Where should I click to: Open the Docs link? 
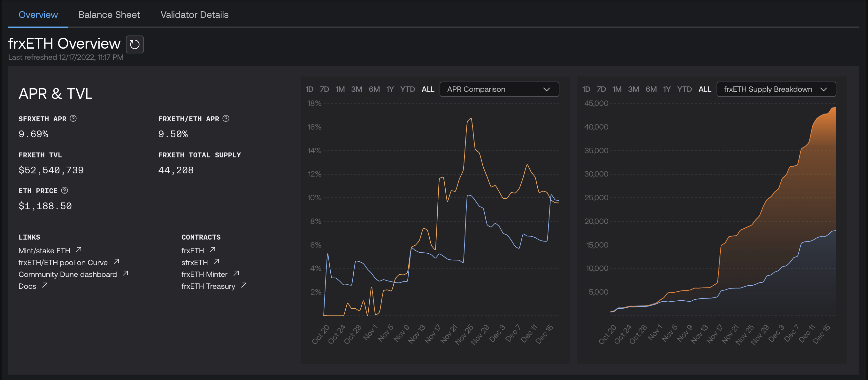27,286
